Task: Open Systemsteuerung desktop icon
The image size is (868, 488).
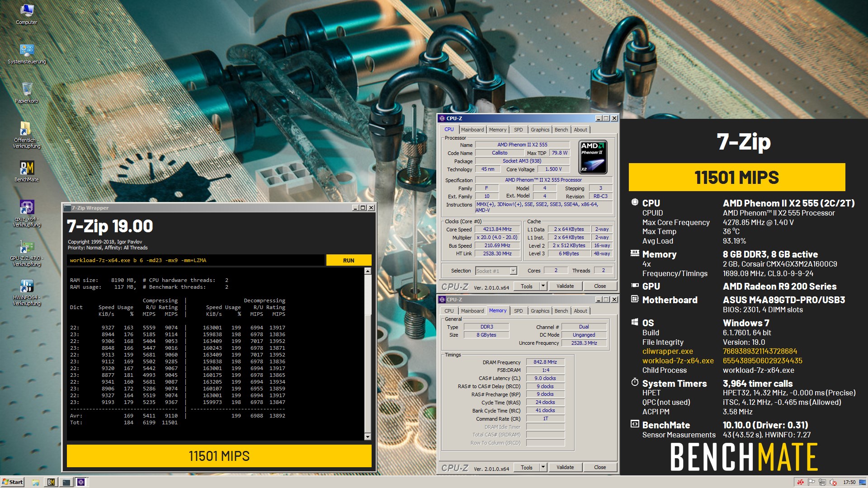Action: [27, 54]
